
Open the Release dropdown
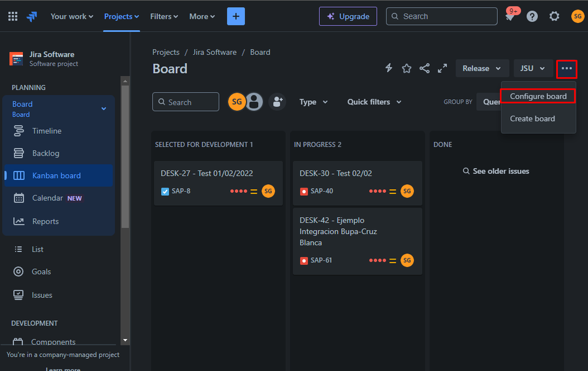(x=482, y=68)
